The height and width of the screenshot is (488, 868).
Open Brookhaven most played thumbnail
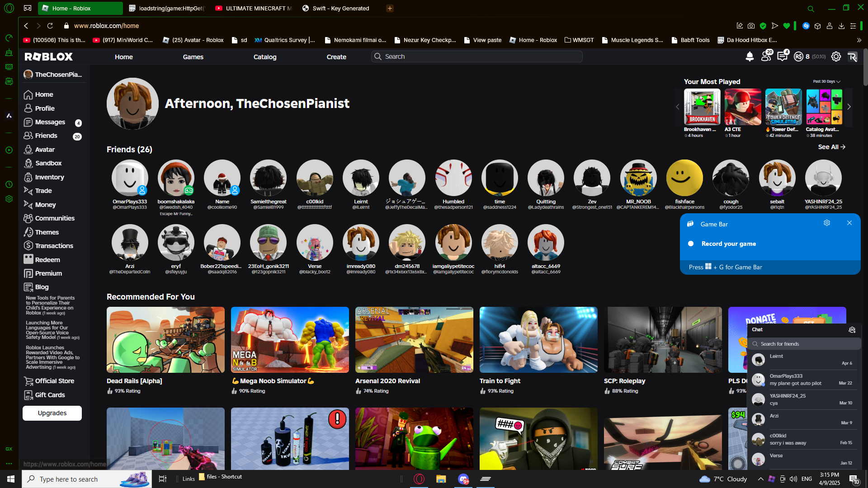coord(702,107)
